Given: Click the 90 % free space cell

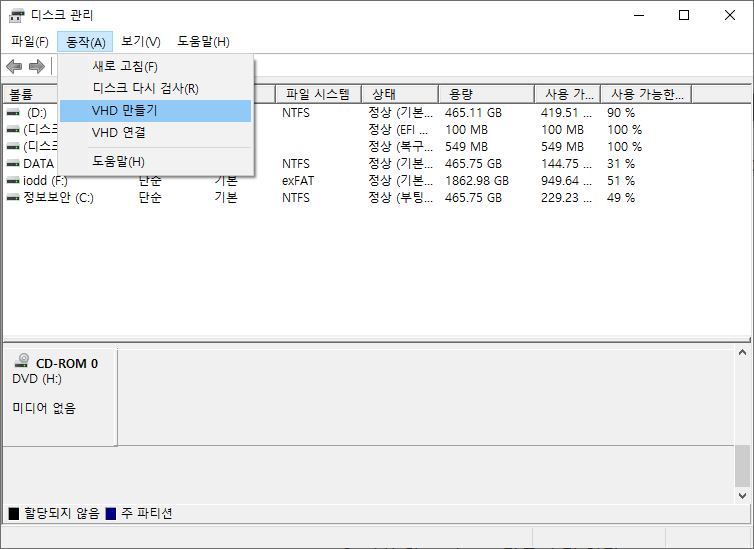Looking at the screenshot, I should [x=621, y=113].
